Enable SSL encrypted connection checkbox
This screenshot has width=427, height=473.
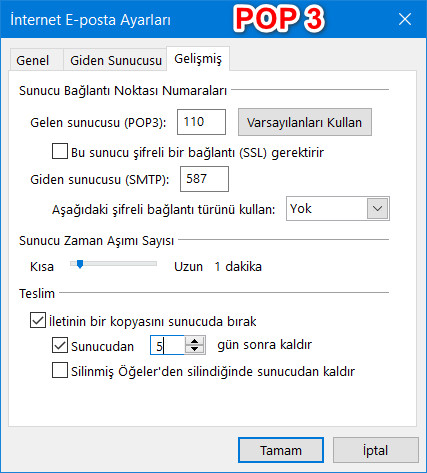point(60,151)
